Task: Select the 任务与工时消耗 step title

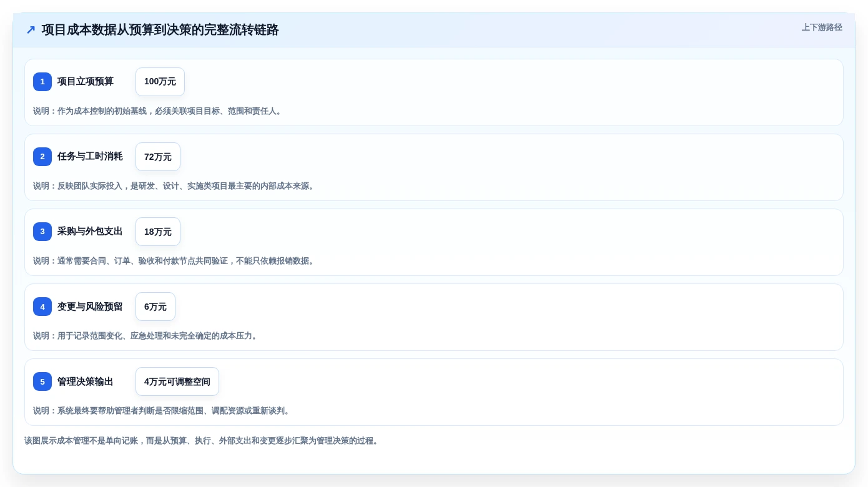Action: (x=90, y=157)
